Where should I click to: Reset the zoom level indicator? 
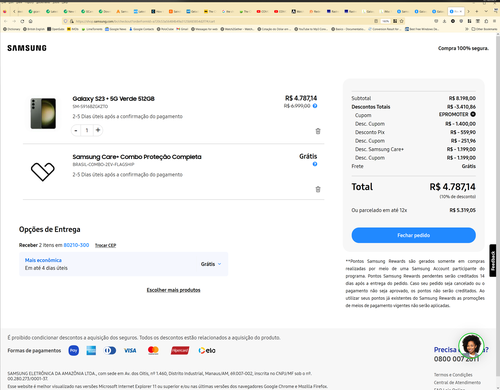point(386,21)
